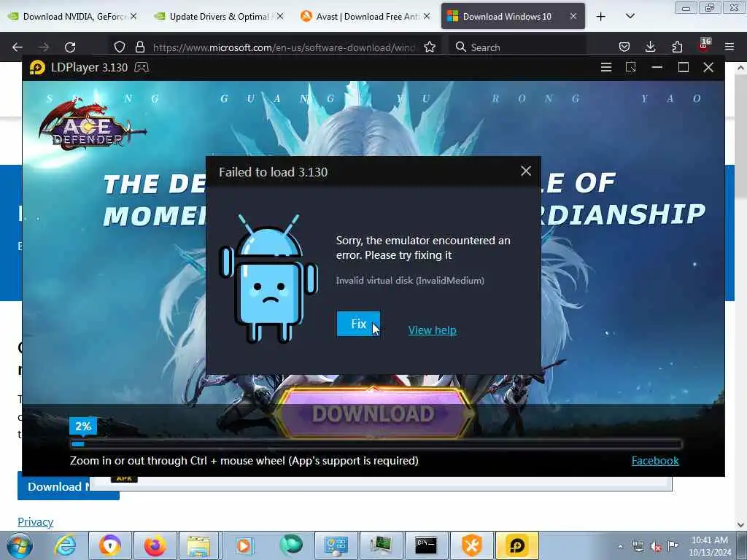Open the command prompt taskbar icon
This screenshot has height=560, width=747.
pyautogui.click(x=425, y=545)
